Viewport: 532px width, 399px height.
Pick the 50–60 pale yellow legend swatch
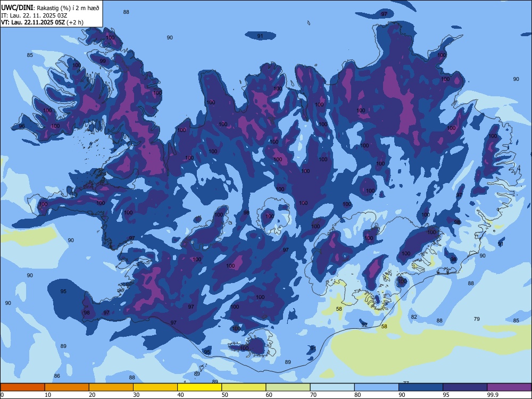pos(244,387)
